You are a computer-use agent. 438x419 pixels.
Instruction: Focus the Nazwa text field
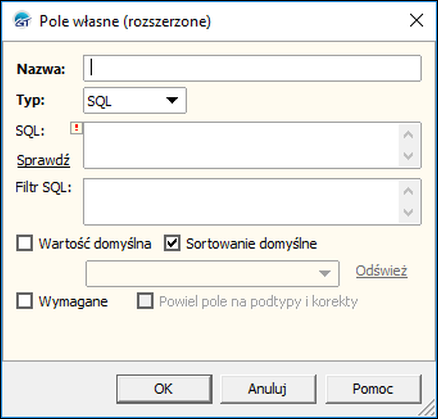252,68
